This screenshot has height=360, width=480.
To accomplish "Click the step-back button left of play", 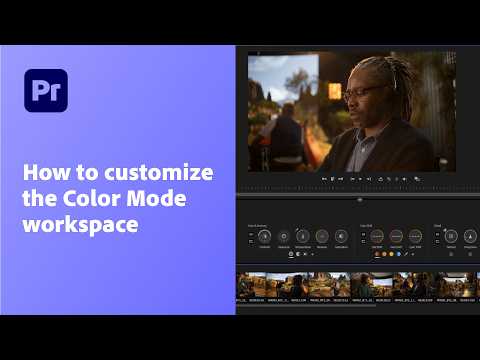I will click(x=352, y=179).
